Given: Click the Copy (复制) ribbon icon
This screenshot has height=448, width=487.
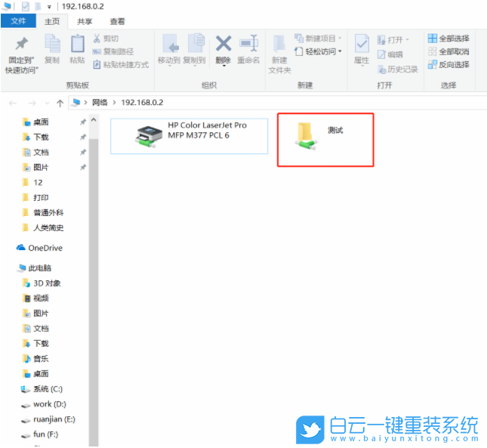Looking at the screenshot, I should click(x=52, y=44).
